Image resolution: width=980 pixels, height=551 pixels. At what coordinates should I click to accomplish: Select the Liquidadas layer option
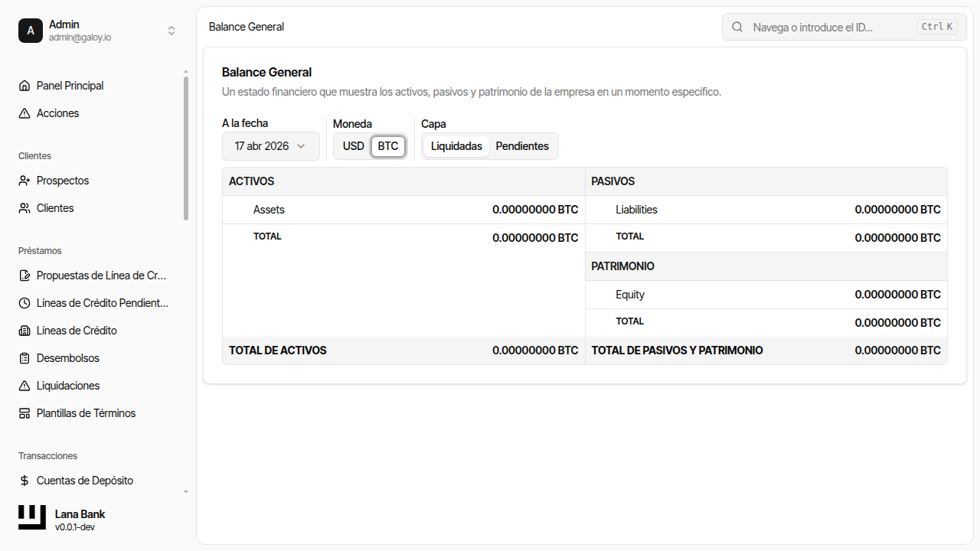[x=456, y=146]
